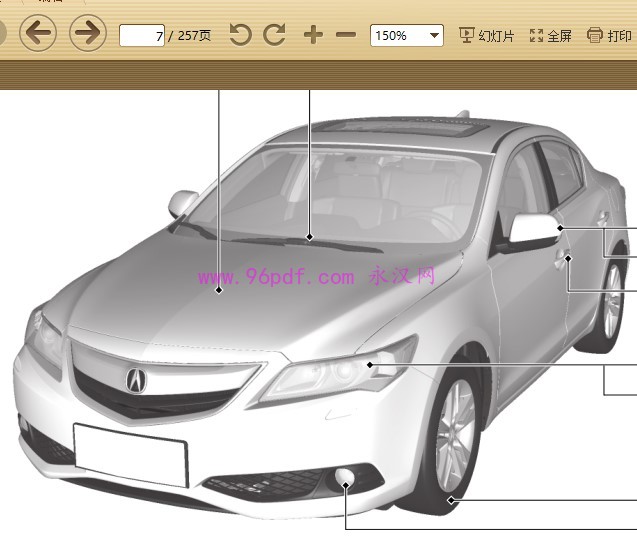Zoom in with the plus icon
Viewport: 637px width, 547px height.
pos(313,36)
